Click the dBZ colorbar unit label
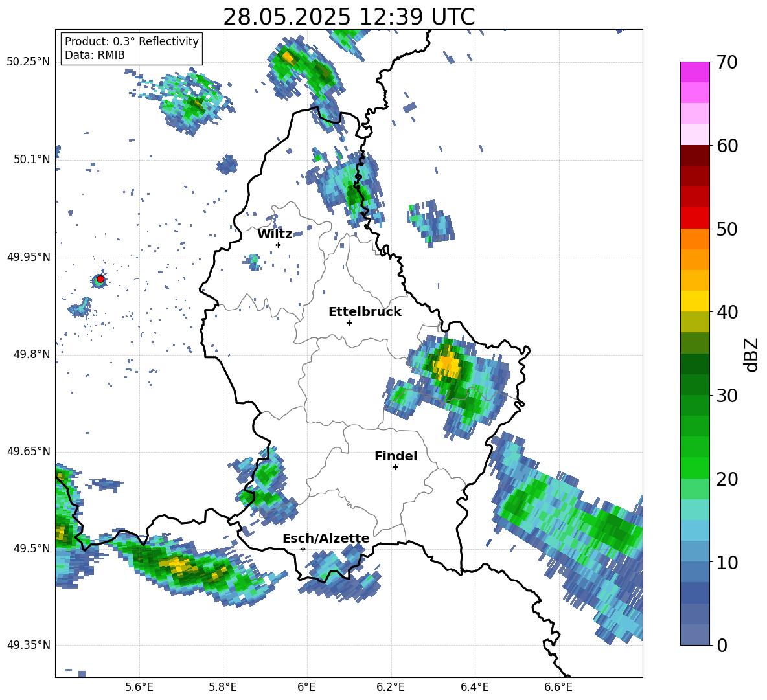 coord(750,354)
